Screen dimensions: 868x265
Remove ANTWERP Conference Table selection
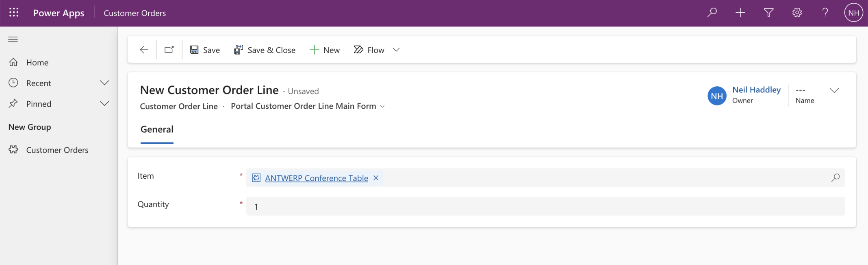tap(376, 178)
